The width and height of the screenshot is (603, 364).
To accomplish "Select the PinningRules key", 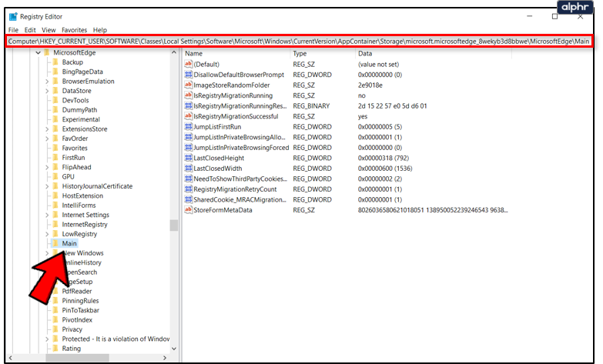I will click(x=80, y=301).
